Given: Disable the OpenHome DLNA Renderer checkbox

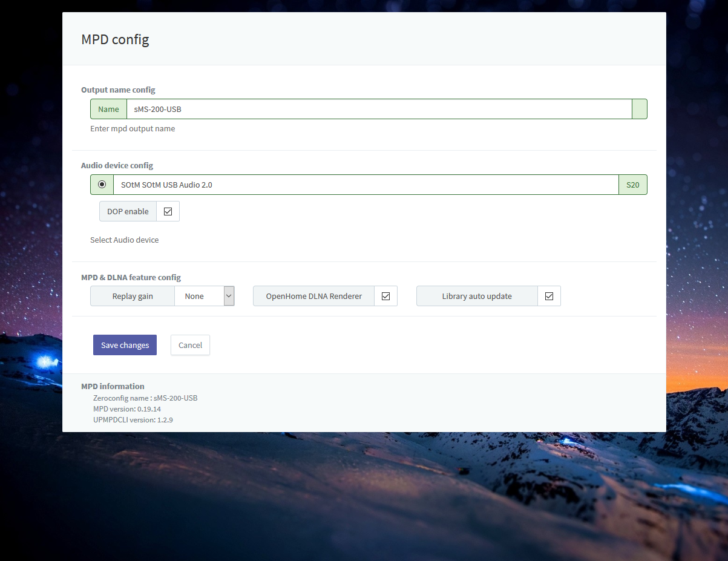Looking at the screenshot, I should (x=385, y=296).
